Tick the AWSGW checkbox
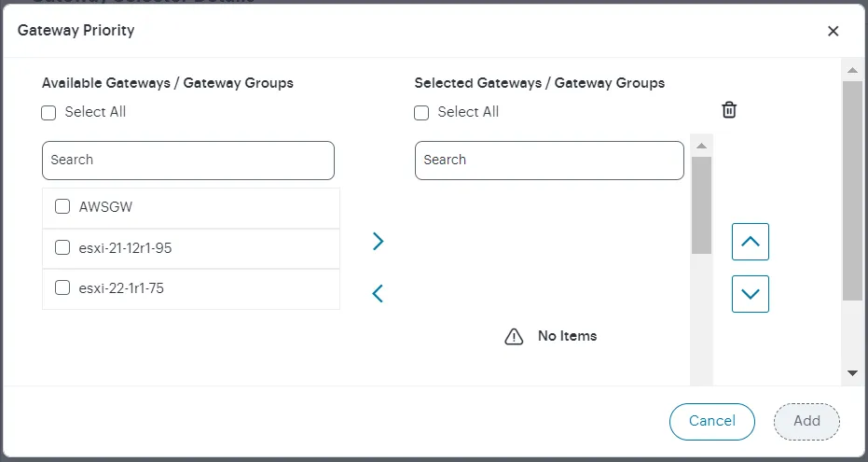 pyautogui.click(x=62, y=206)
